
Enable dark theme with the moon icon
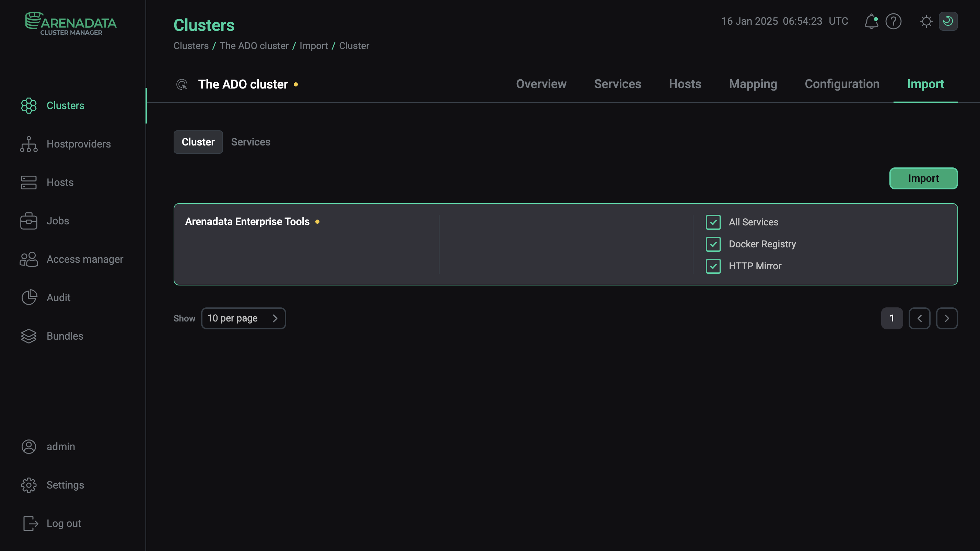click(948, 21)
